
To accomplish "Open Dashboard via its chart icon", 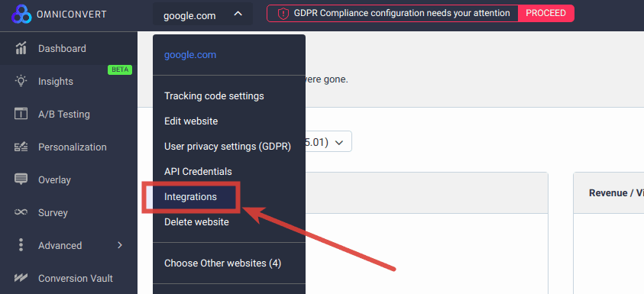I will (x=21, y=48).
